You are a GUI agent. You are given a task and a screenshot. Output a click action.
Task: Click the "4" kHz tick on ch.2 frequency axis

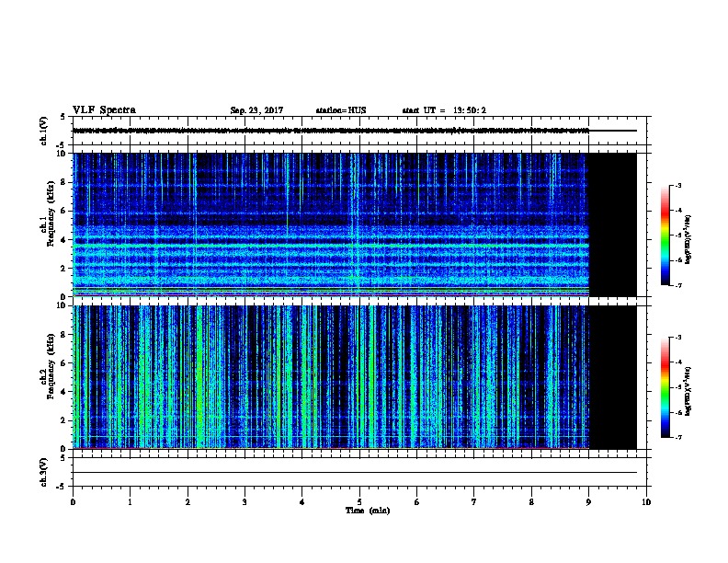point(64,392)
